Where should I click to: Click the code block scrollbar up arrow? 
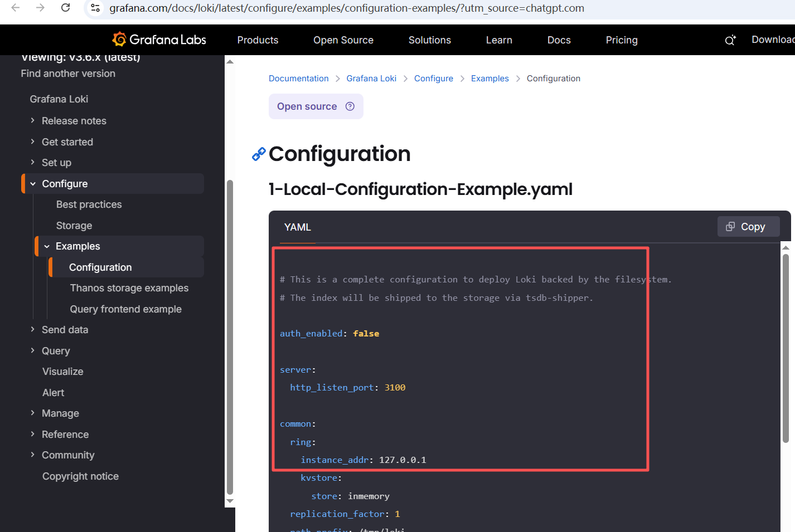(786, 247)
